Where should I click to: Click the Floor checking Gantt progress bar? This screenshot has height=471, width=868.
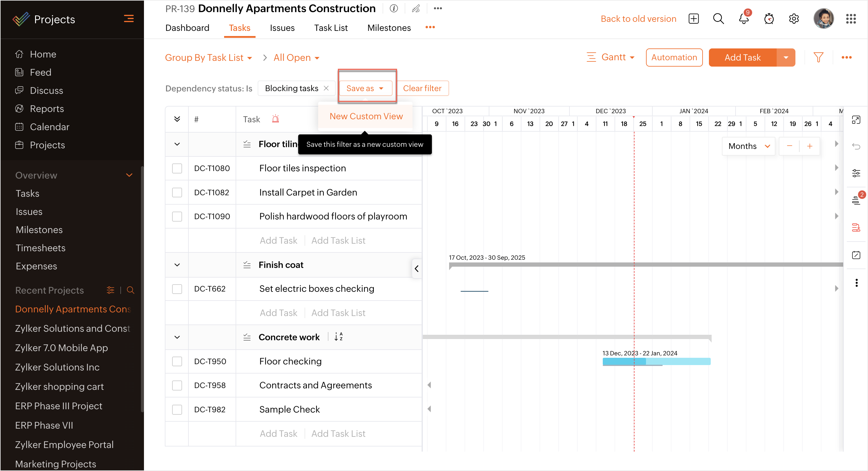coord(656,361)
